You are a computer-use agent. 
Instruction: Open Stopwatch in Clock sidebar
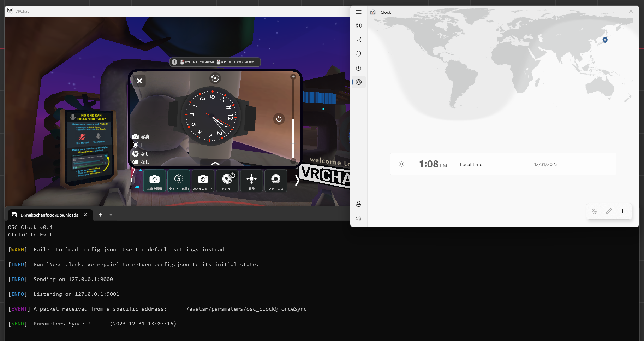[359, 68]
